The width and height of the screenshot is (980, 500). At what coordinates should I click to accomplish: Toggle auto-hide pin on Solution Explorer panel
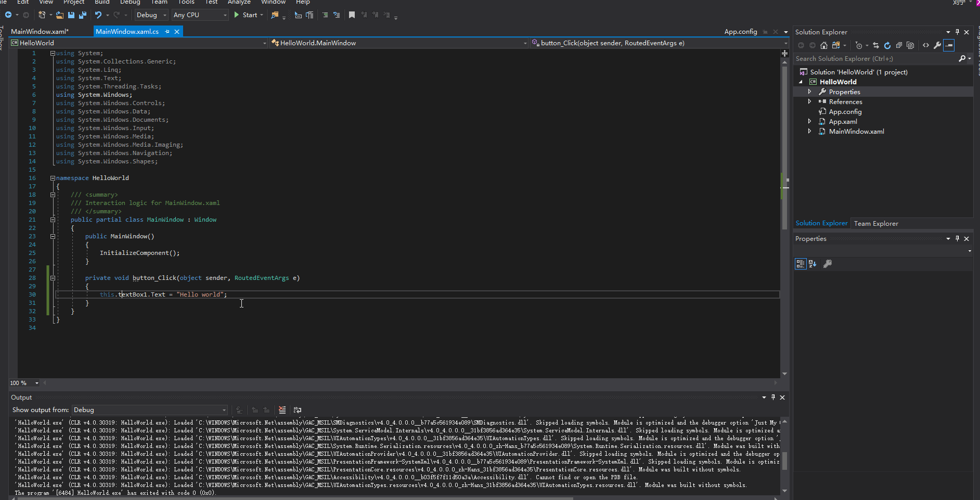click(x=957, y=32)
